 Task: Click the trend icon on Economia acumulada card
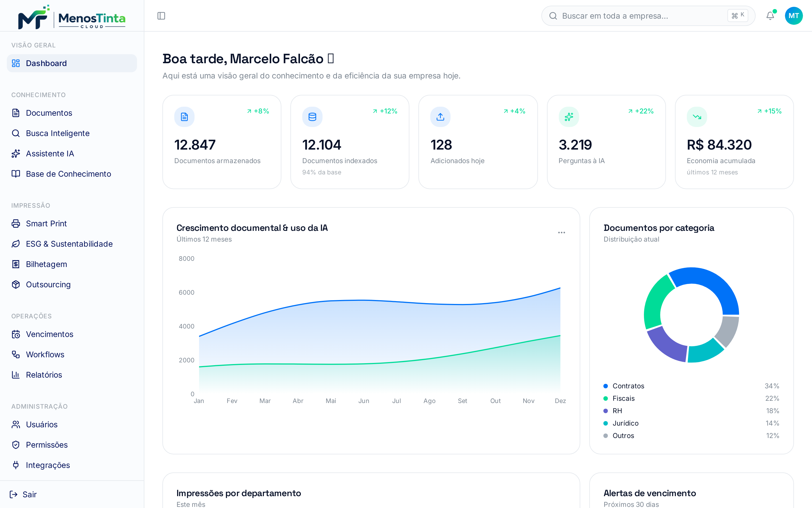click(x=697, y=117)
